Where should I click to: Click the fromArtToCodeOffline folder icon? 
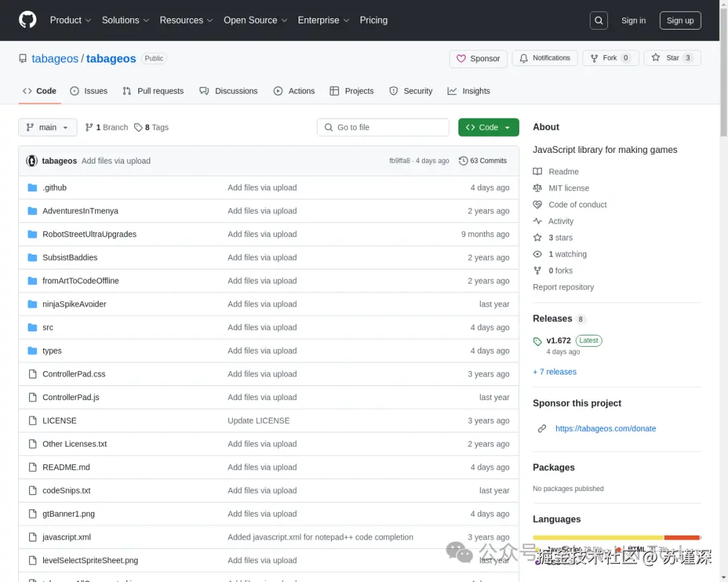tap(32, 281)
